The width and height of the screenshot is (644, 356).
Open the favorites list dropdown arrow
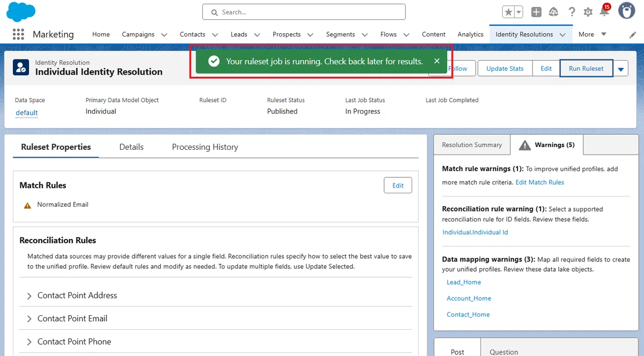[x=519, y=12]
